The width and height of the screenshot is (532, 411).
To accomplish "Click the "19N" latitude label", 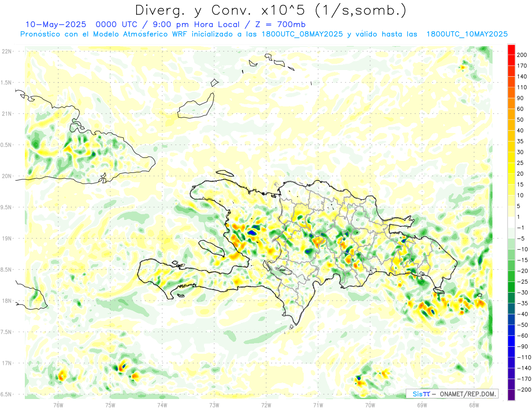I will pyautogui.click(x=6, y=238).
